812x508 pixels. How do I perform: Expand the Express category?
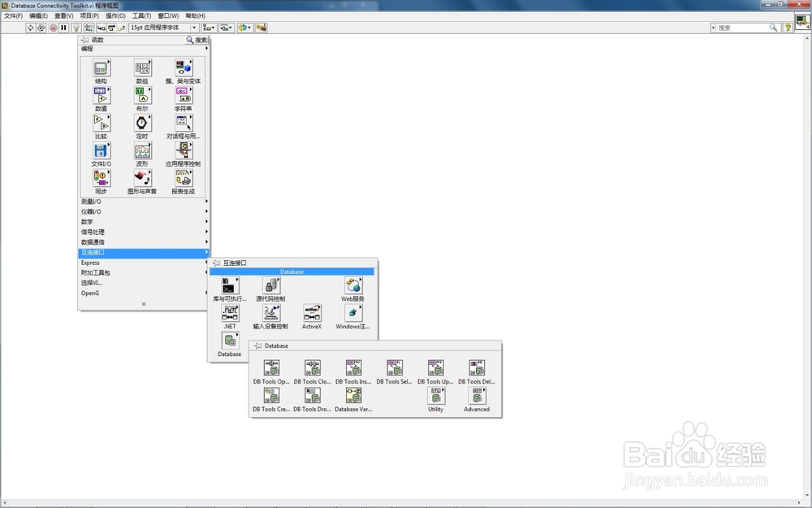(x=144, y=263)
